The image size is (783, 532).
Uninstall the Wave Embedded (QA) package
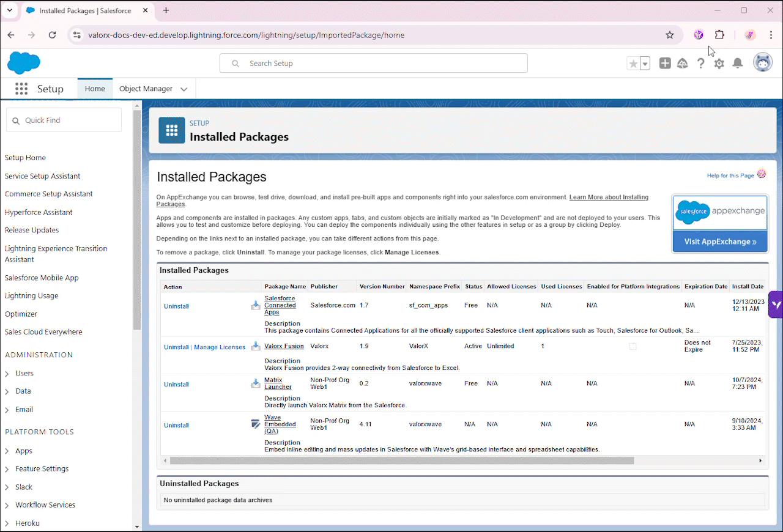pos(176,425)
